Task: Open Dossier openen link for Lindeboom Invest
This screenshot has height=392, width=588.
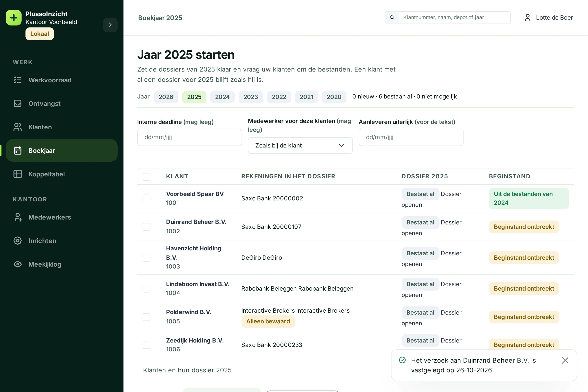Action: coord(431,290)
